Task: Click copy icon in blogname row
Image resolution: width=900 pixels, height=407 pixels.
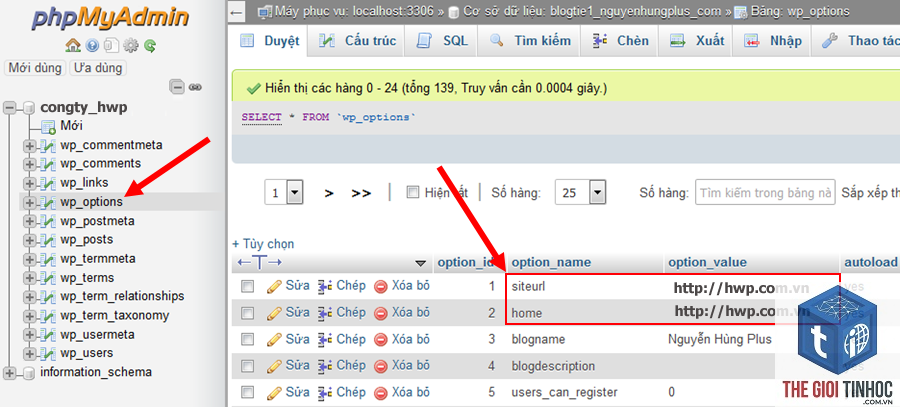Action: click(325, 340)
